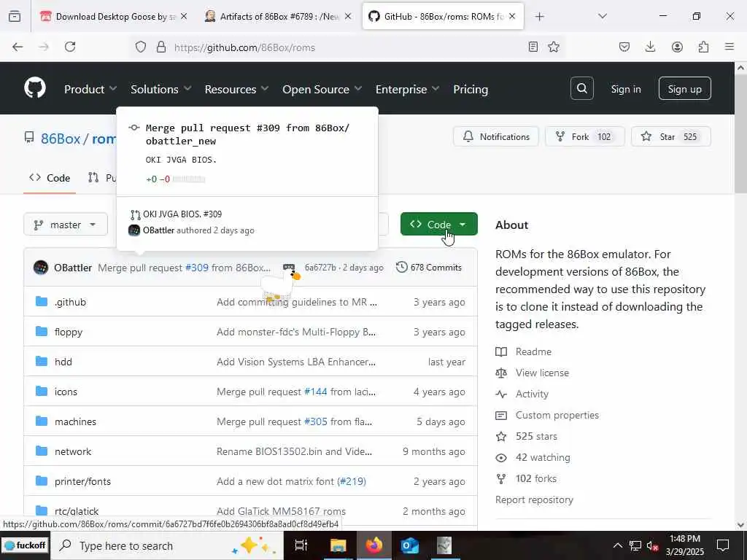This screenshot has width=747, height=560.
Task: Open the GitHub search magnifier button
Action: click(581, 88)
